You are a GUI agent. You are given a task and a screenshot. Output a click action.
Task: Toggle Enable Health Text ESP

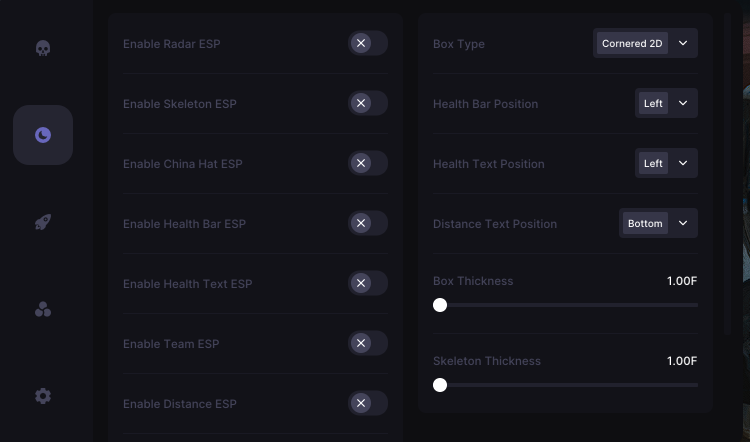[x=367, y=283]
